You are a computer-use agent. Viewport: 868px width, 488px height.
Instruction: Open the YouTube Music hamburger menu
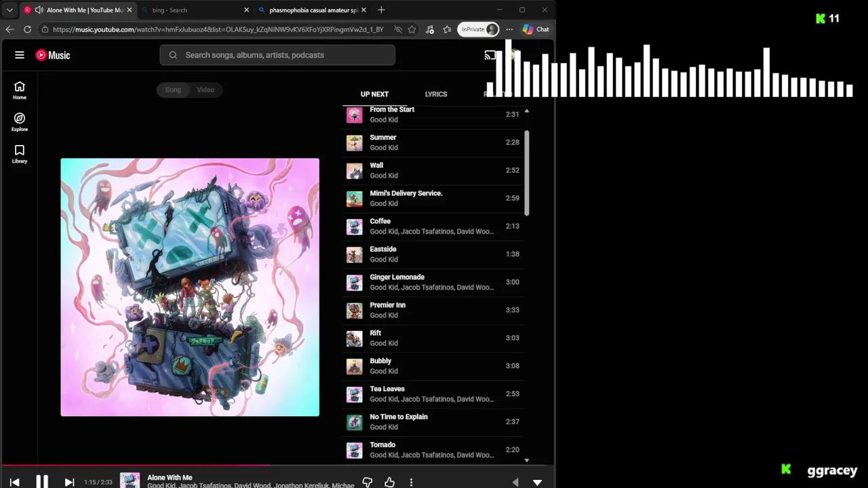point(20,55)
